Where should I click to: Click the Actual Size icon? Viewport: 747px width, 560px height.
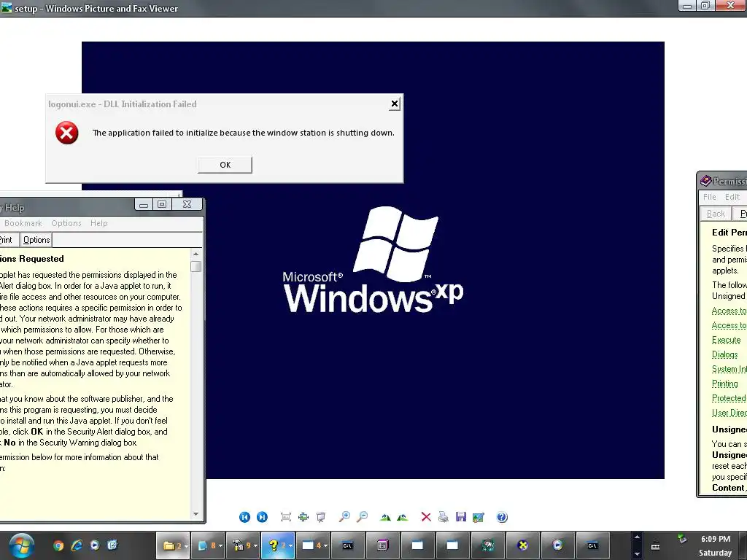click(303, 517)
